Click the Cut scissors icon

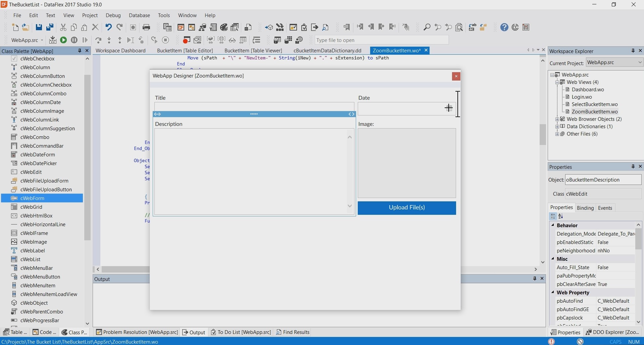[63, 28]
